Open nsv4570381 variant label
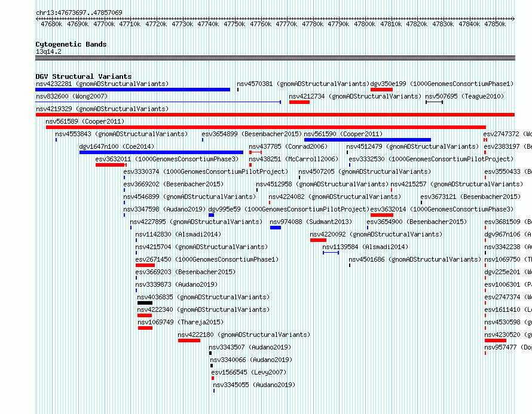The width and height of the screenshot is (532, 414). click(303, 84)
